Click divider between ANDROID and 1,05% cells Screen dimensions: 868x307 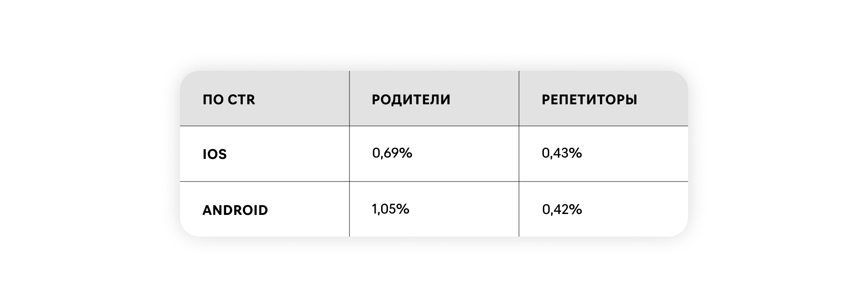click(349, 209)
